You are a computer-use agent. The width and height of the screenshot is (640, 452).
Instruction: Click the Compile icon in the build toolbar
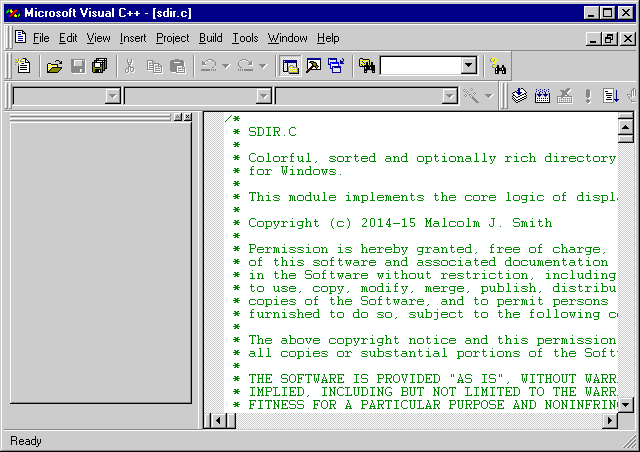[x=519, y=96]
